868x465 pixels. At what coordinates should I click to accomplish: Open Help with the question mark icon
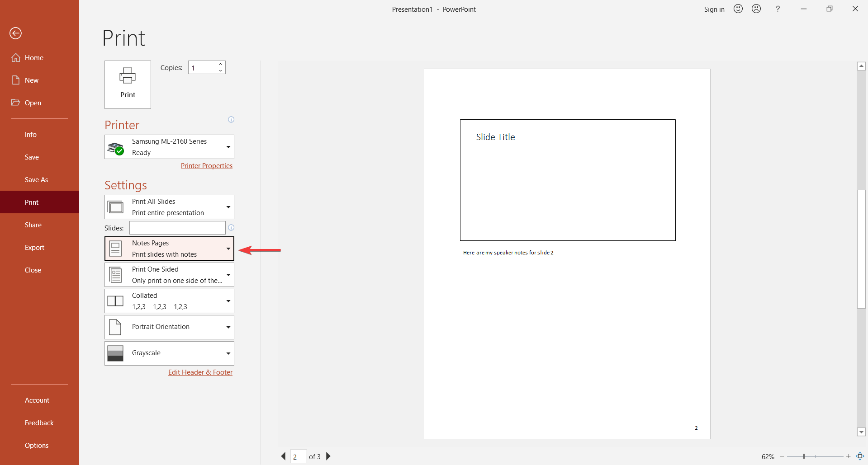click(778, 9)
